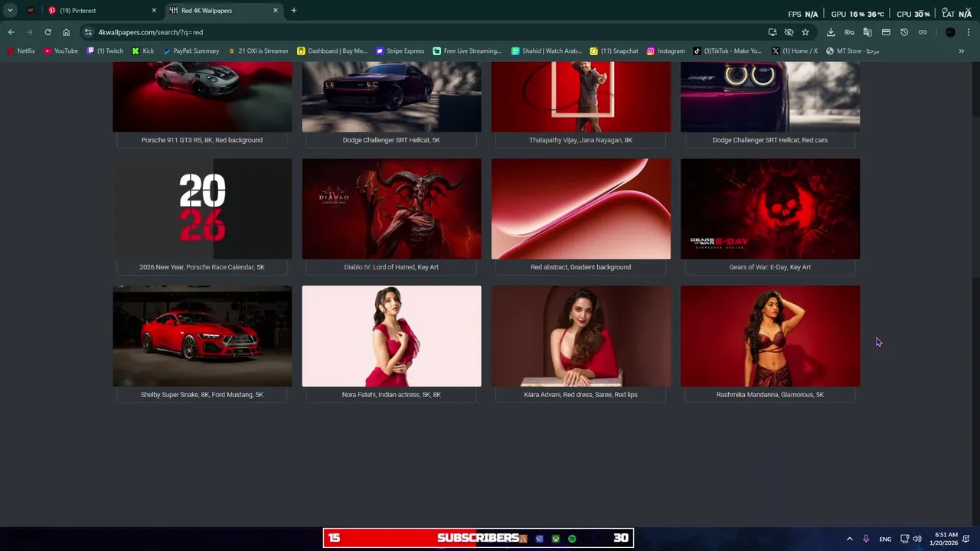Click the crossed-eye tracking protection icon
The height and width of the screenshot is (551, 980).
(789, 32)
